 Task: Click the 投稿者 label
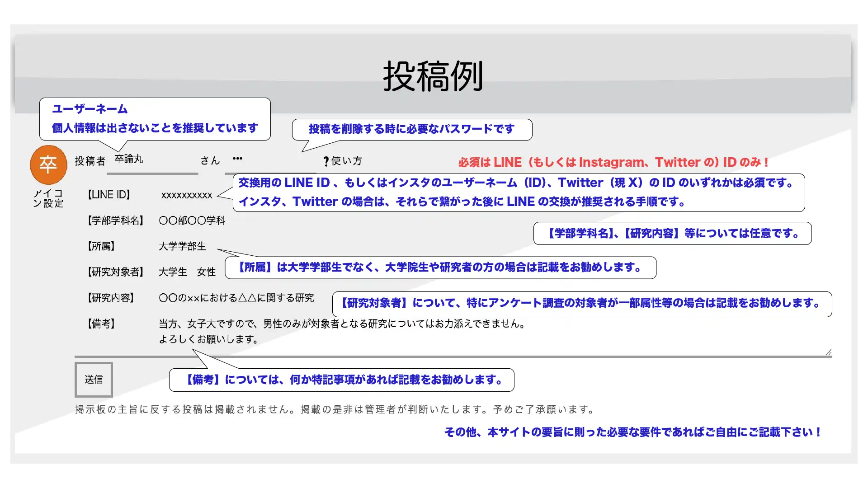tap(90, 161)
